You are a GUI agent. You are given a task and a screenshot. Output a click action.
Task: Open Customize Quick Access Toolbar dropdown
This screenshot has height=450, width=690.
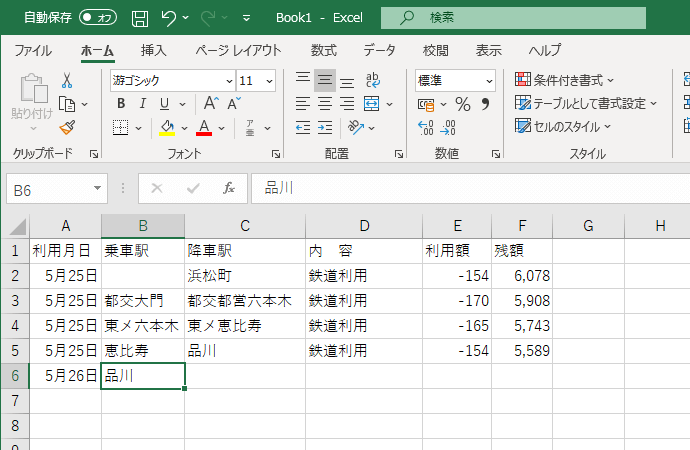click(246, 18)
